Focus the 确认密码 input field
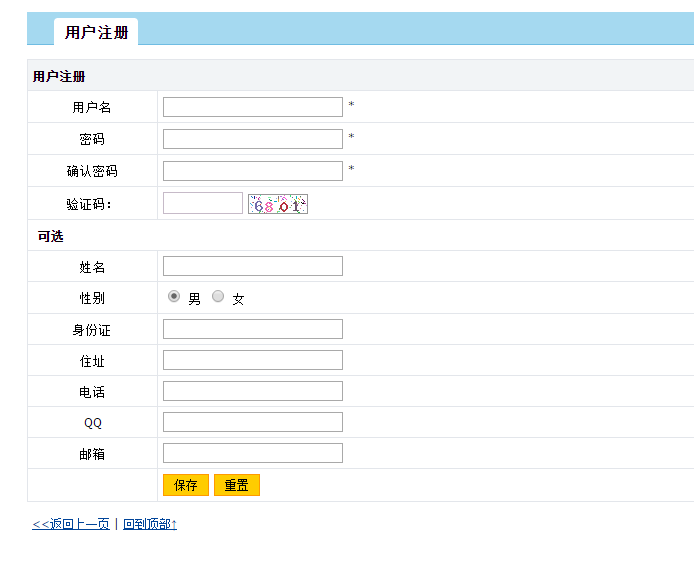Viewport: 694px width, 567px height. pos(252,171)
